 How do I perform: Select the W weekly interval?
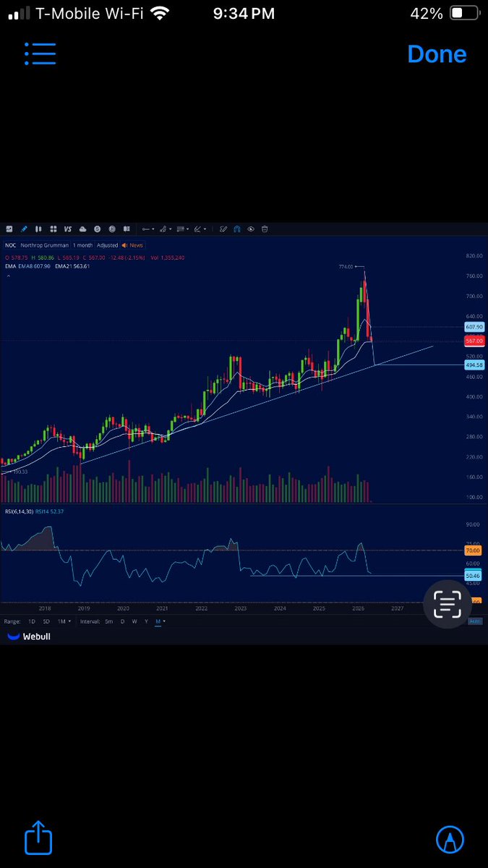pyautogui.click(x=134, y=621)
